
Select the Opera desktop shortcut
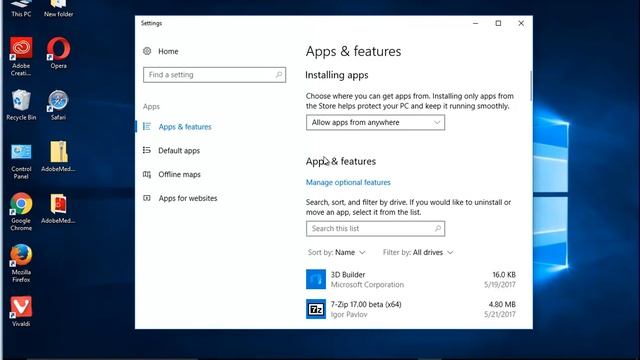(x=58, y=53)
